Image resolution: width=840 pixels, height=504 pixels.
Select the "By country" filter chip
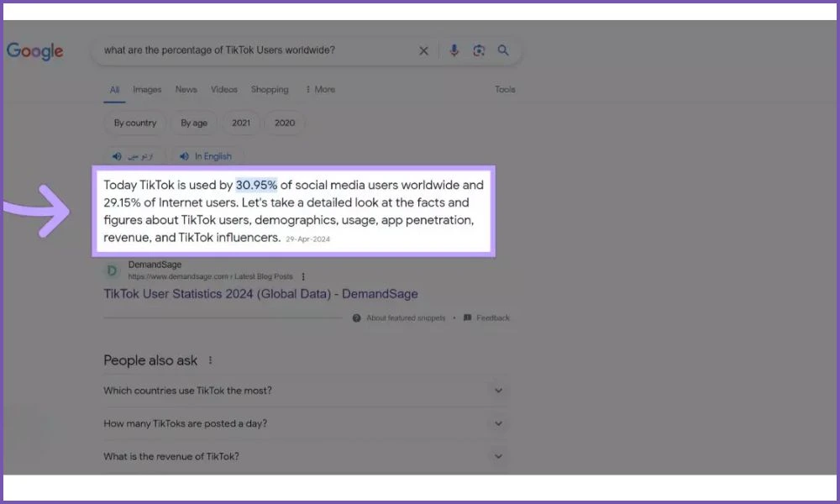pyautogui.click(x=135, y=123)
